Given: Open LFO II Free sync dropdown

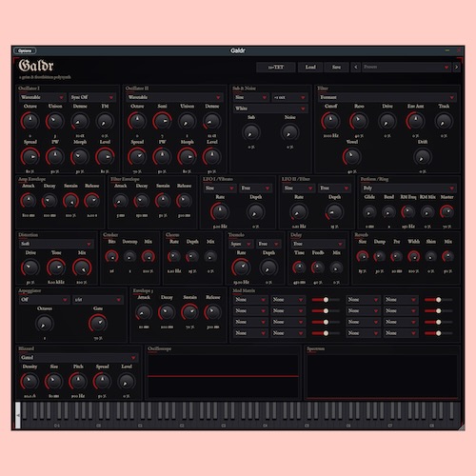Looking at the screenshot, I should [x=334, y=188].
